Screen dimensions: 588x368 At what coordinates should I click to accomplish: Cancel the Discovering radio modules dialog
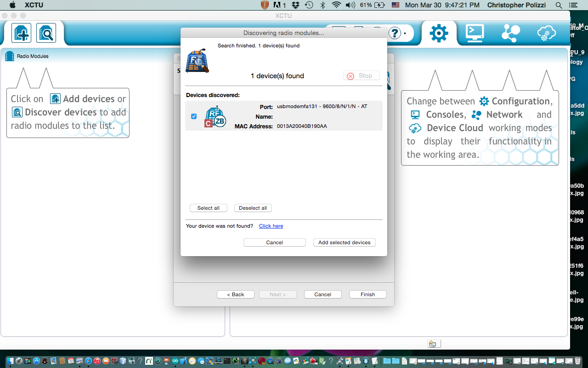click(275, 242)
